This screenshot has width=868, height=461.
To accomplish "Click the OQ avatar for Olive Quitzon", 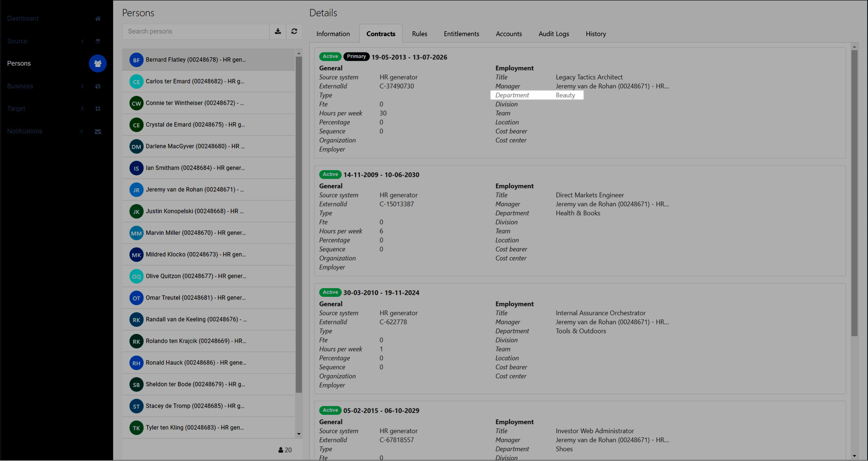I will pos(137,276).
